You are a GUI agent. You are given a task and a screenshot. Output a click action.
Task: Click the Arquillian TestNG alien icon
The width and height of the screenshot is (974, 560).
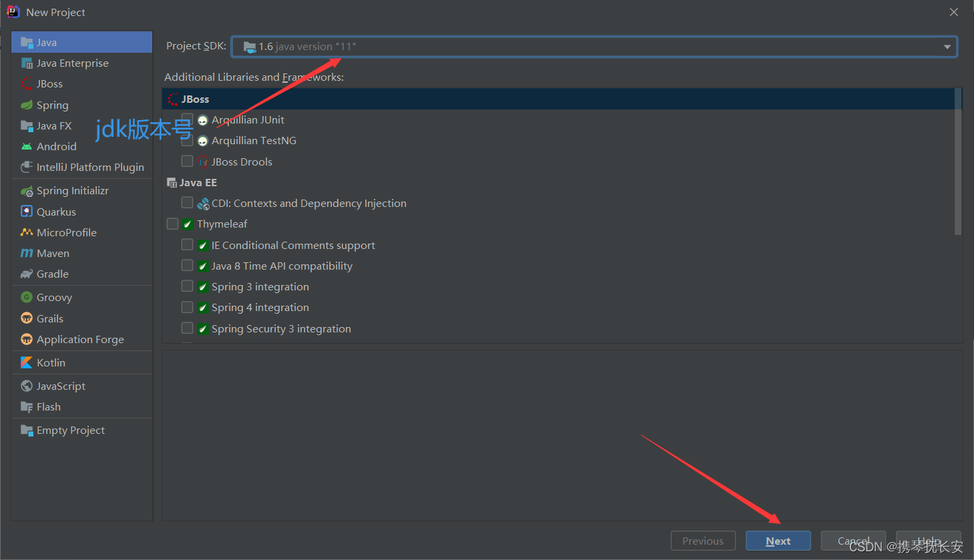tap(203, 142)
